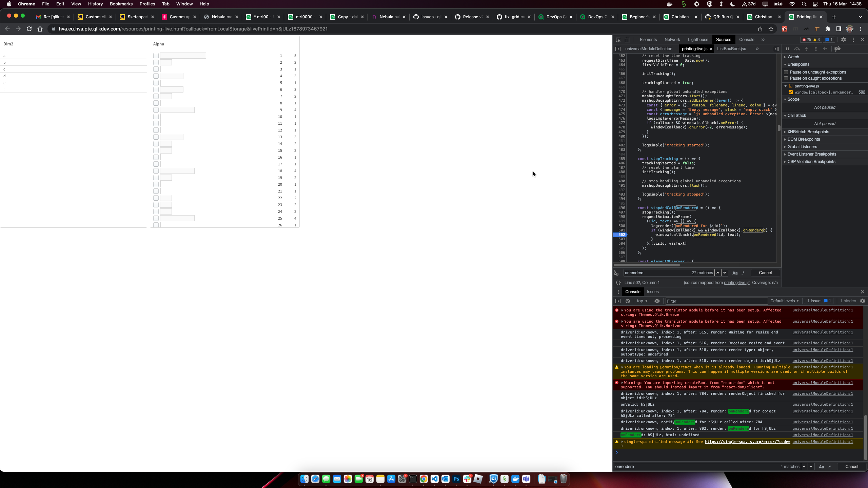Click the step over next function call icon
The image size is (868, 488).
797,49
